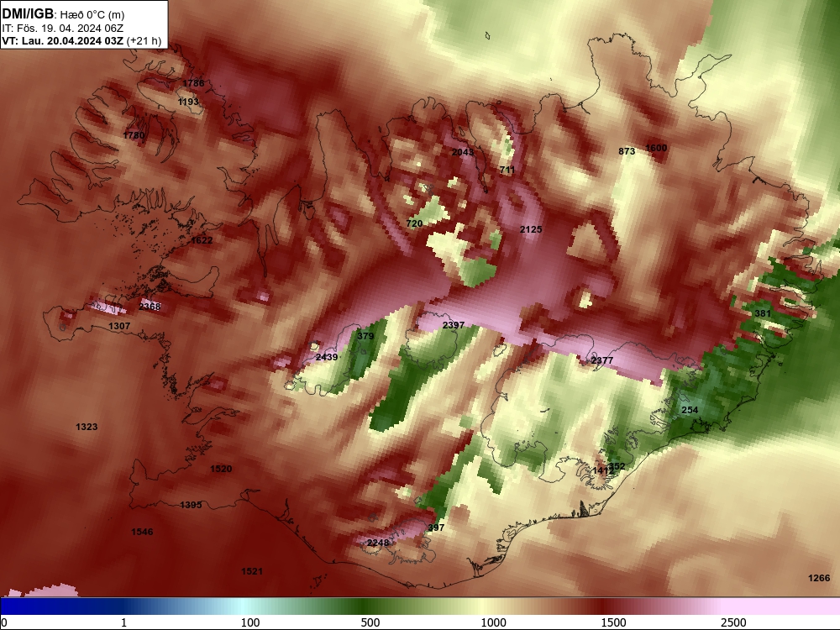Click the map value 1307
Viewport: 840px width, 630px height.
click(119, 326)
